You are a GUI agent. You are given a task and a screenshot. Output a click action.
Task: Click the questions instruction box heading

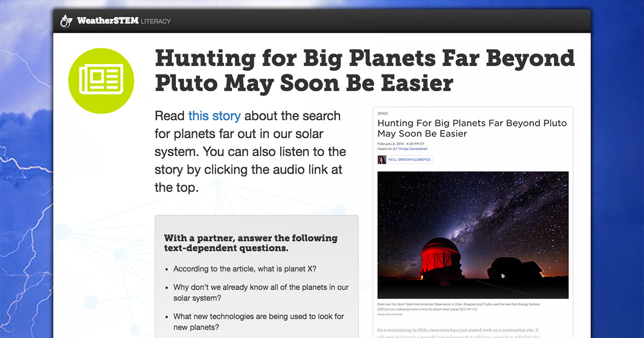[250, 243]
